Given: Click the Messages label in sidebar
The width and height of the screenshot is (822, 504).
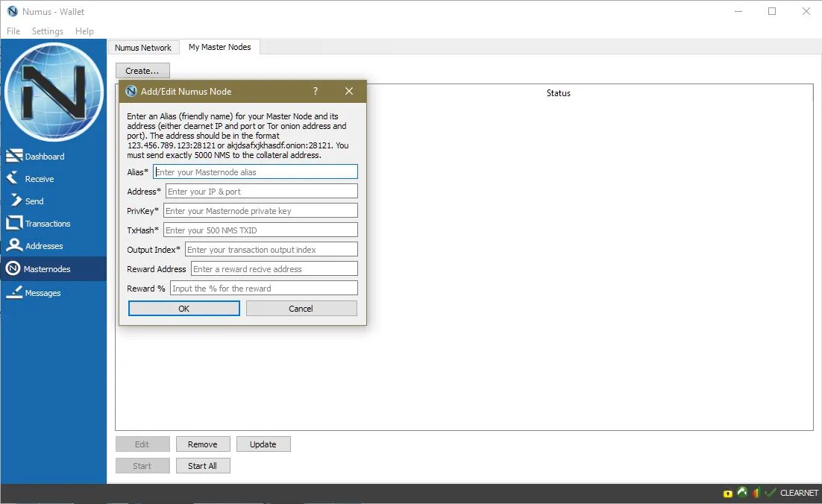Looking at the screenshot, I should tap(43, 293).
